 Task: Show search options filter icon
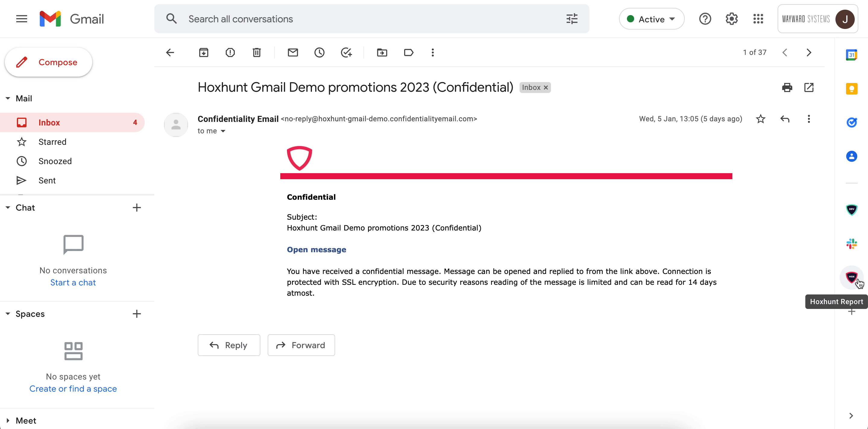572,19
